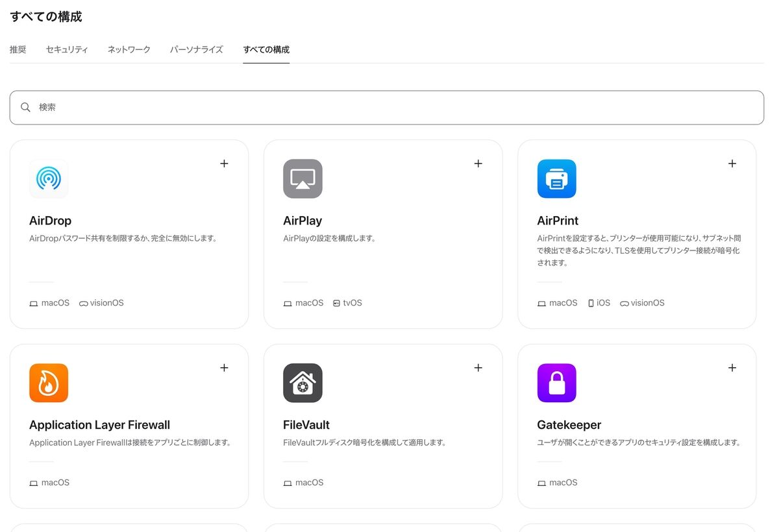
Task: Select the ネットワーク tab
Action: pyautogui.click(x=129, y=49)
